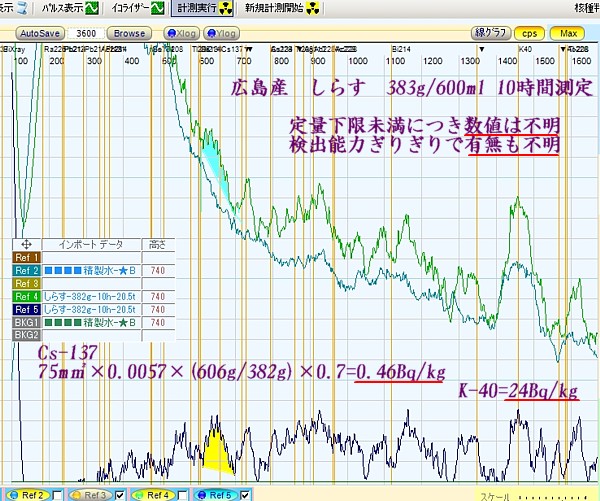Image resolution: width=600 pixels, height=501 pixels.
Task: Click the 精製水-★B cell in BKG1 row
Action: pos(91,322)
